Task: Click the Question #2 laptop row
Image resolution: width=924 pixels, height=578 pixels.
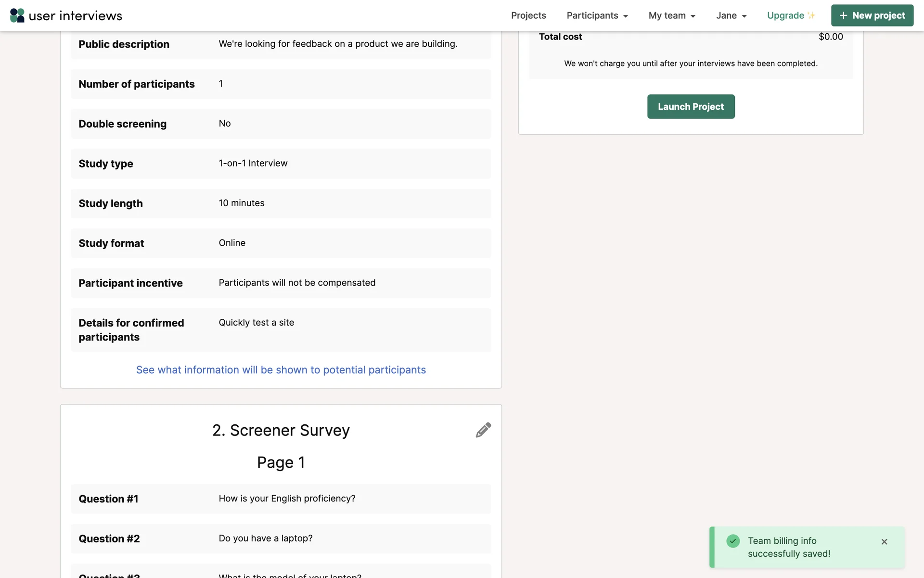Action: 281,539
